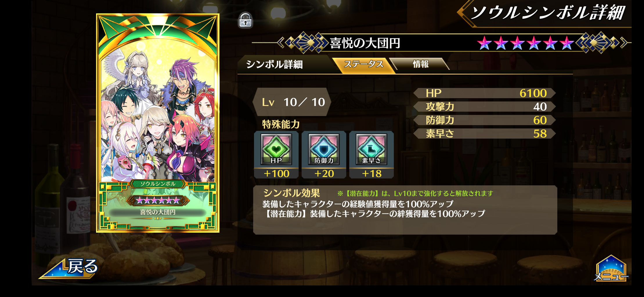The image size is (644, 297).
Task: Tap the 喜悦の大団円 title name
Action: click(365, 43)
